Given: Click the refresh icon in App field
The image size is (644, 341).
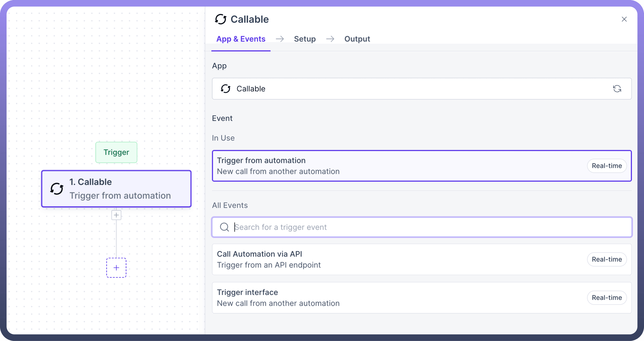Looking at the screenshot, I should [617, 89].
